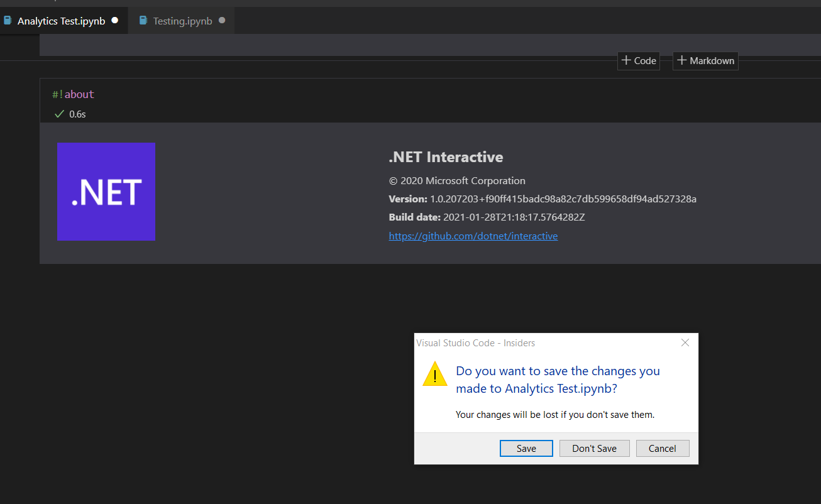Click the 0.6s execution time label
Image resolution: width=821 pixels, height=504 pixels.
[x=77, y=114]
